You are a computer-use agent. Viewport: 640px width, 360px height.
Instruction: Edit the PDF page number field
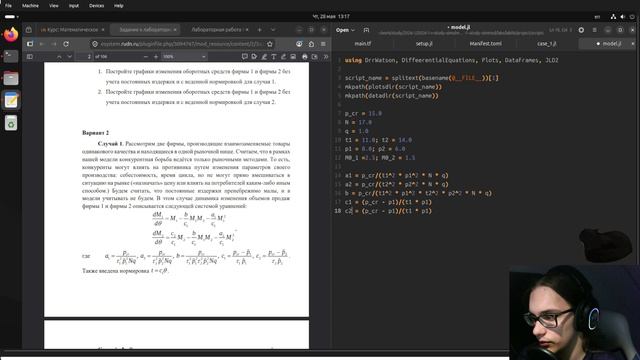click(x=85, y=57)
